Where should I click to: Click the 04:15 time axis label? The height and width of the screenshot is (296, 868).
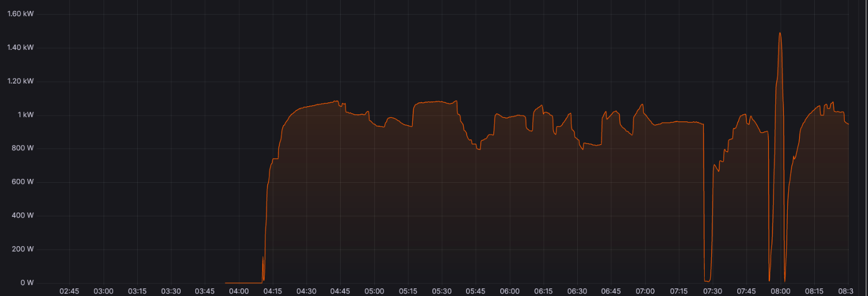273,291
